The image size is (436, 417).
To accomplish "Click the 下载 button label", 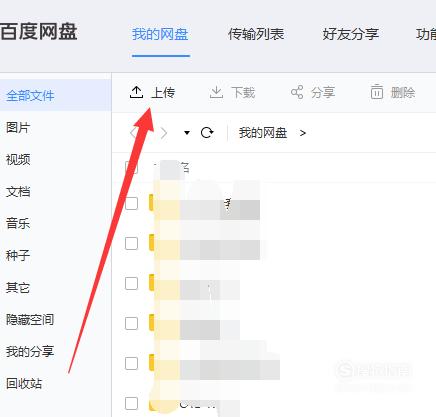I will [243, 92].
